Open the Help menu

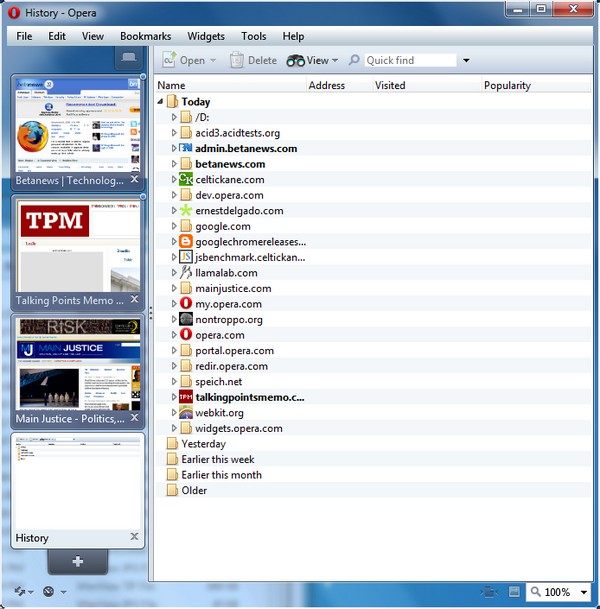[x=293, y=36]
